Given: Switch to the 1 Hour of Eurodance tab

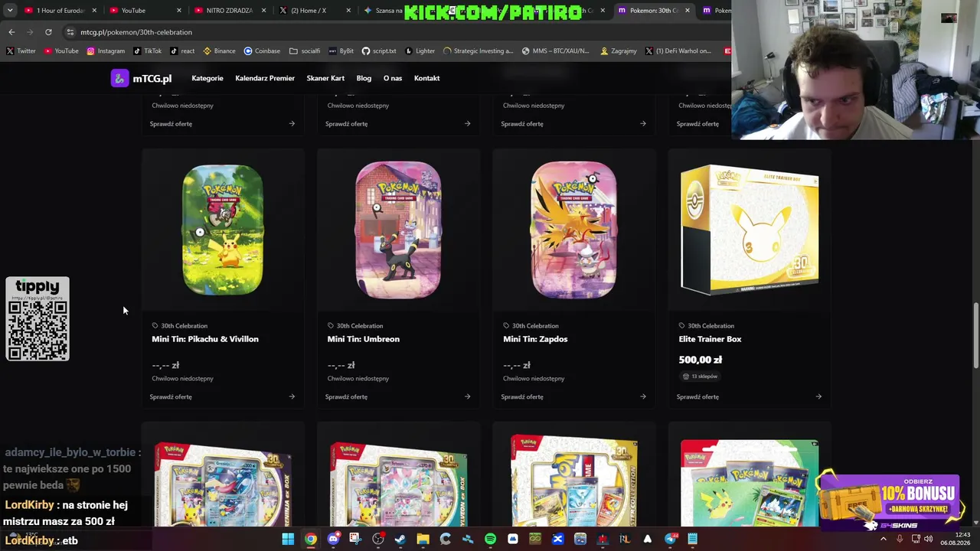Looking at the screenshot, I should (x=60, y=11).
